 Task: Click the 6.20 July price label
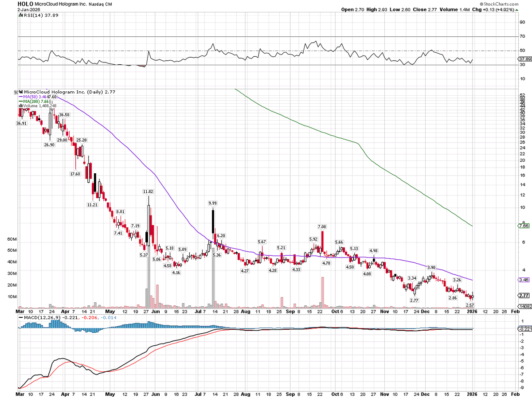[x=221, y=235]
